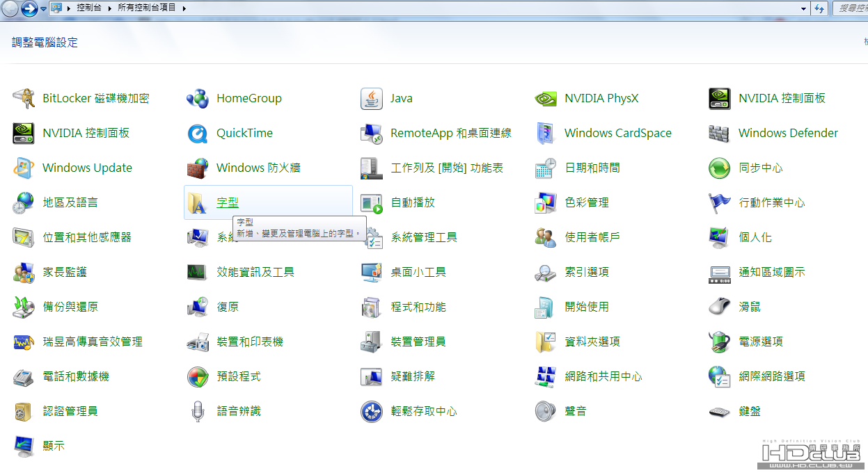868x473 pixels.
Task: Click the 索引選項 magnifier icon
Action: pyautogui.click(x=546, y=273)
